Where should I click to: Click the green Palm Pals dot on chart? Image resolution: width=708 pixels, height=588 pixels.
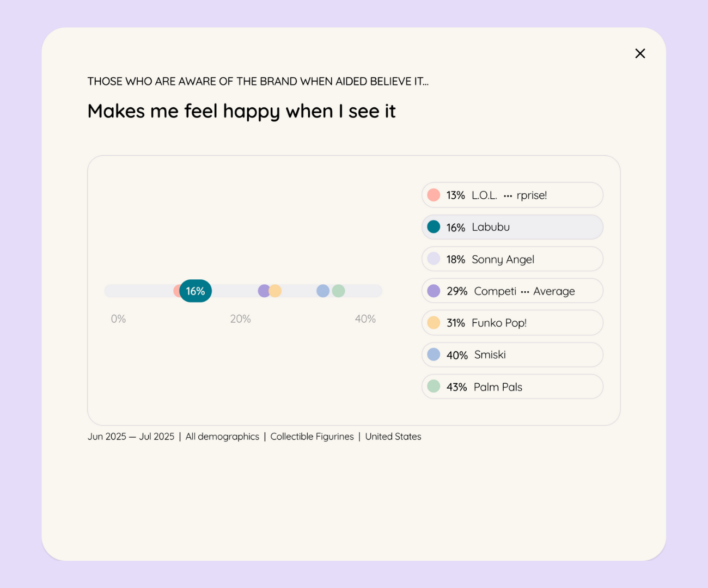(339, 291)
